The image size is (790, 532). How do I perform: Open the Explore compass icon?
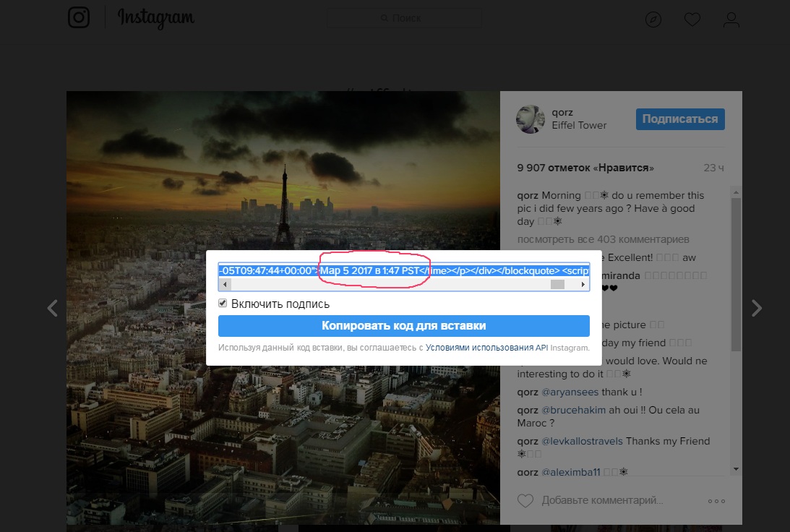coord(653,20)
